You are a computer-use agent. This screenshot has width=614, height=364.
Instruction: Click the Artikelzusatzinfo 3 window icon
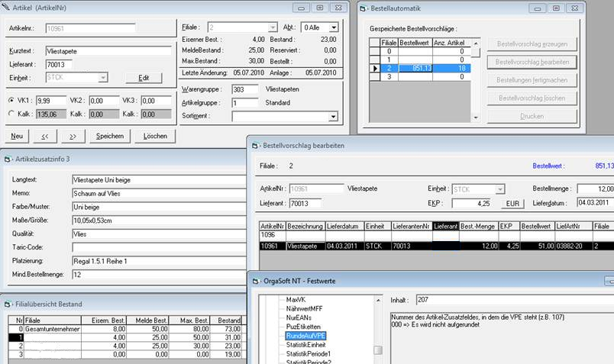pos(8,159)
